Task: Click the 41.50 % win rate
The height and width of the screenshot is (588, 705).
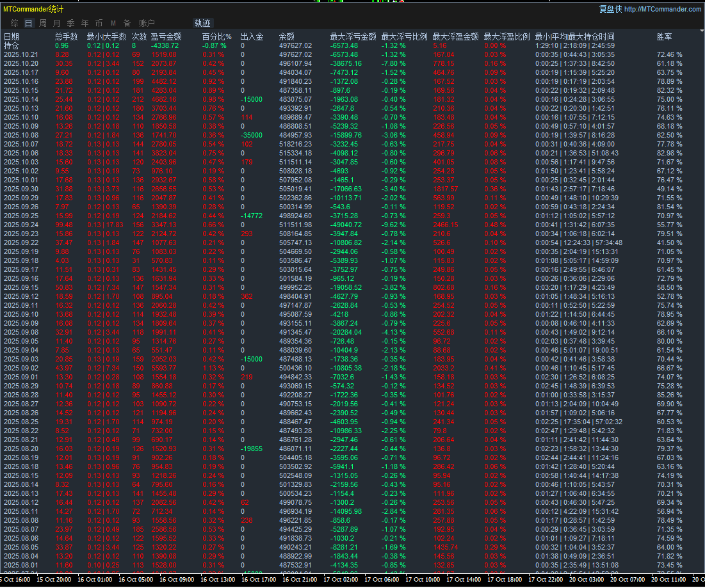Action: (670, 242)
